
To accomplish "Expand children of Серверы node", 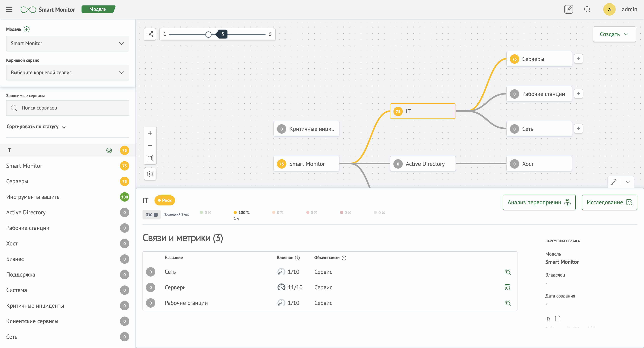I will (x=579, y=59).
